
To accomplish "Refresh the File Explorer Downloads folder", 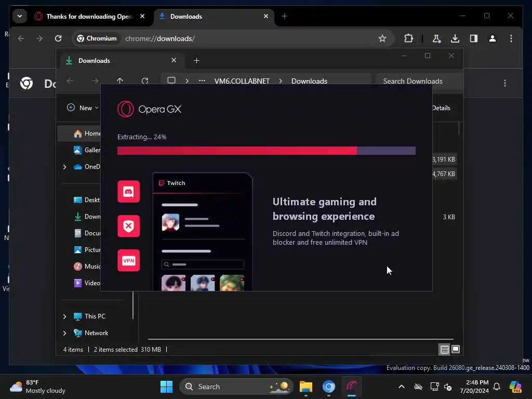I will (145, 81).
